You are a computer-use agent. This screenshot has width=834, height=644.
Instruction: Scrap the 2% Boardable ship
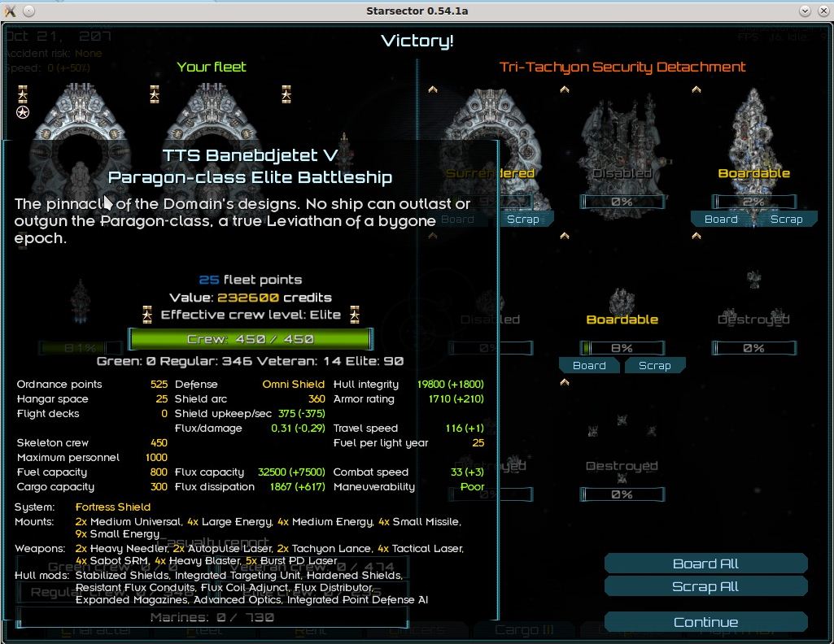[x=786, y=219]
